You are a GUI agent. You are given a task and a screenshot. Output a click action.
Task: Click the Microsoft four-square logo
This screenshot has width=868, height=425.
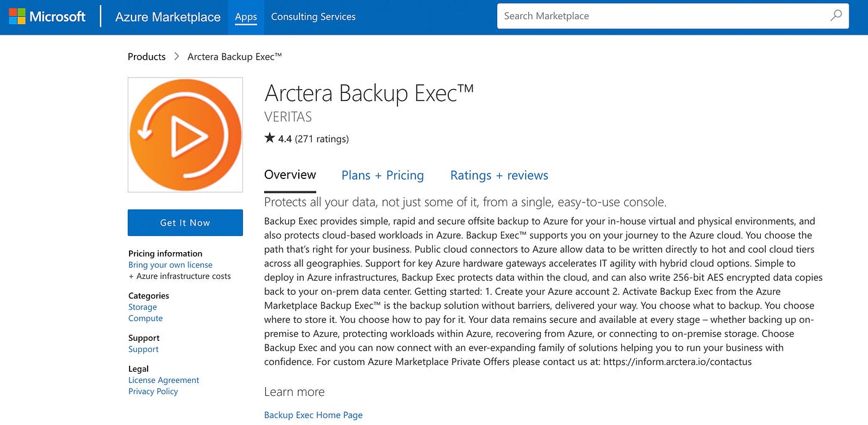coord(17,17)
